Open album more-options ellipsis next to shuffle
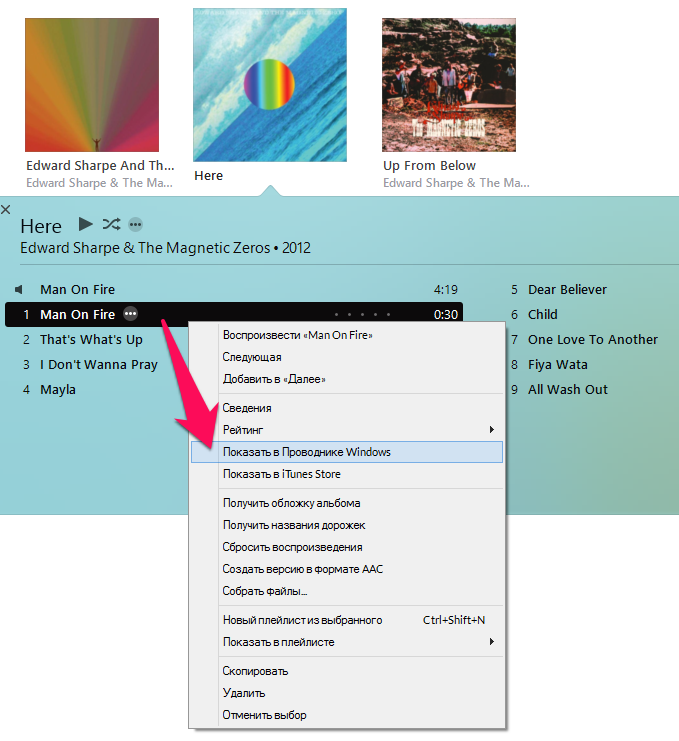Screen dimensions: 679x741 click(136, 224)
